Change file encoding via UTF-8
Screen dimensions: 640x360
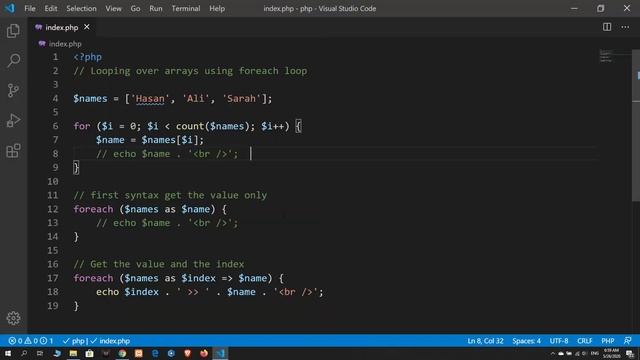pos(558,341)
